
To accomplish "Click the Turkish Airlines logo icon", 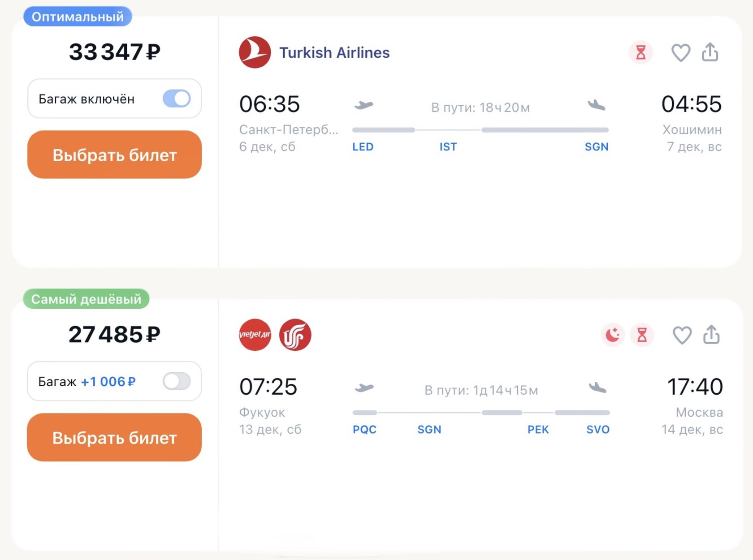I will pos(255,52).
